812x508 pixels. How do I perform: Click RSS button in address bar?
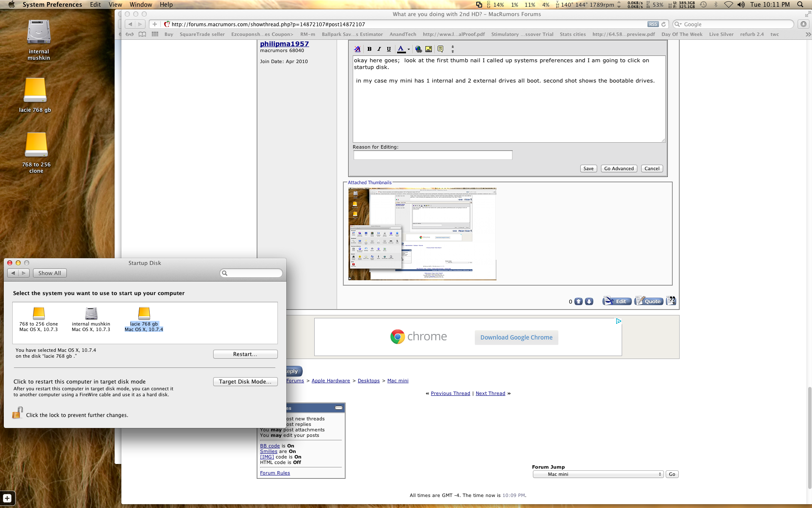tap(653, 24)
